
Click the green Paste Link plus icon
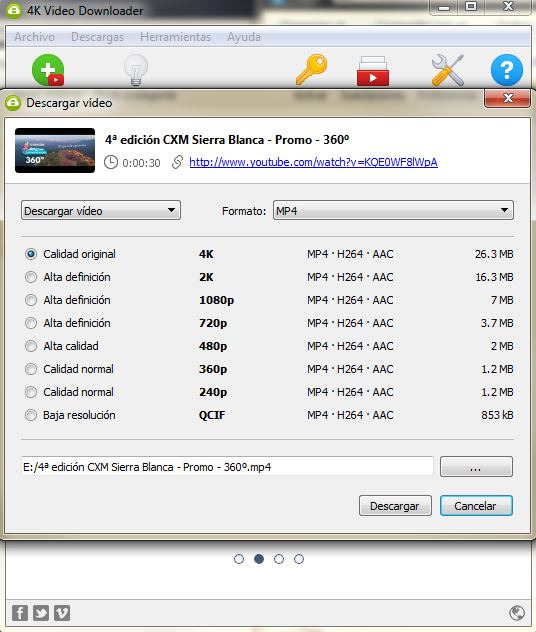48,70
